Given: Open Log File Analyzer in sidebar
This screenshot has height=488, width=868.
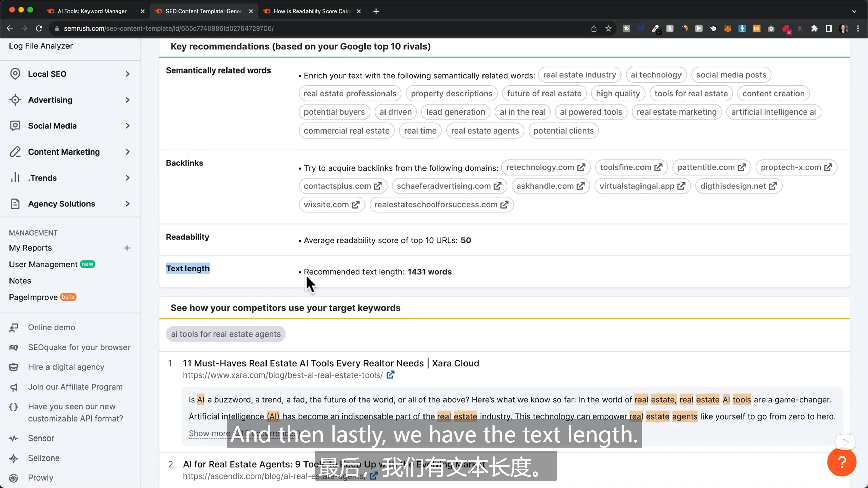Looking at the screenshot, I should click(41, 46).
